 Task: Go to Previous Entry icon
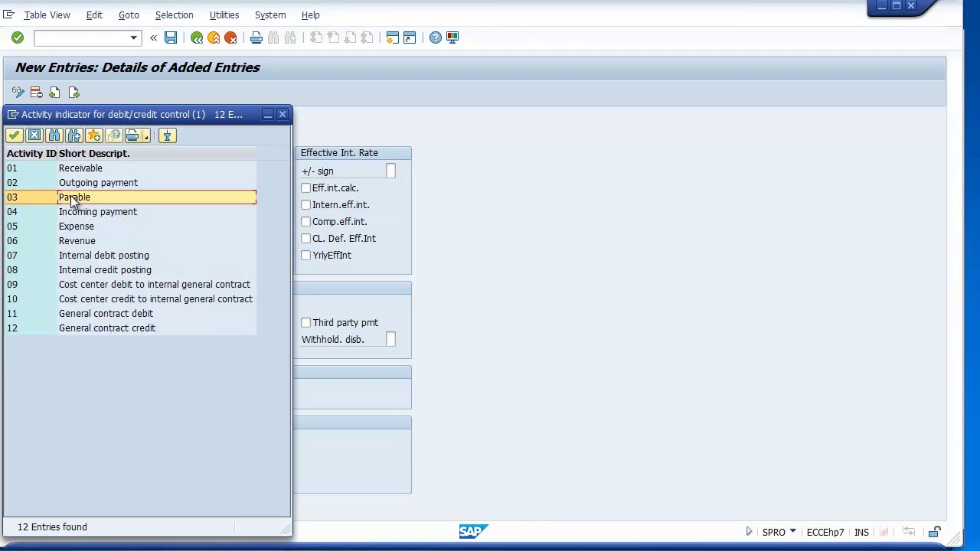click(x=54, y=93)
